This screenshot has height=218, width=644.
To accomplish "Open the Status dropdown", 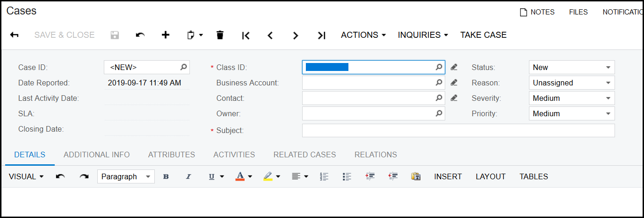I will pos(572,67).
